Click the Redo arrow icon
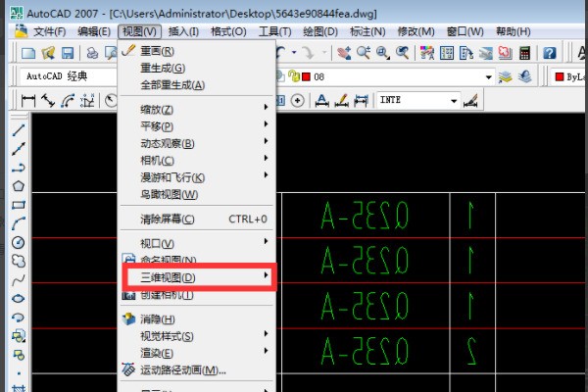The image size is (588, 392). 308,53
